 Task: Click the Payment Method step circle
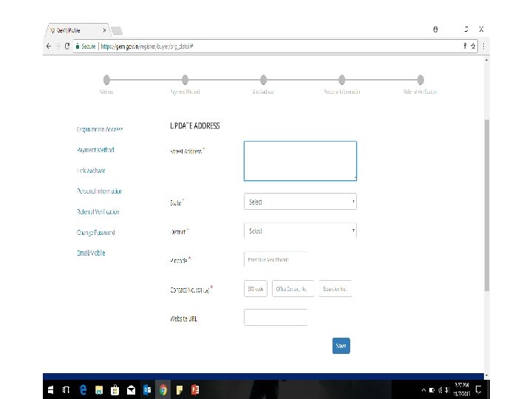185,80
